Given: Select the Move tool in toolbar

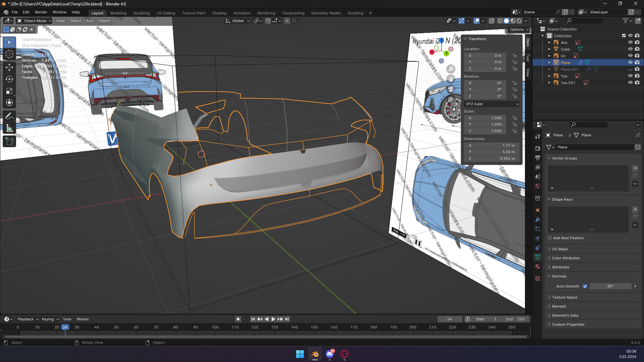Looking at the screenshot, I should pos(9,67).
